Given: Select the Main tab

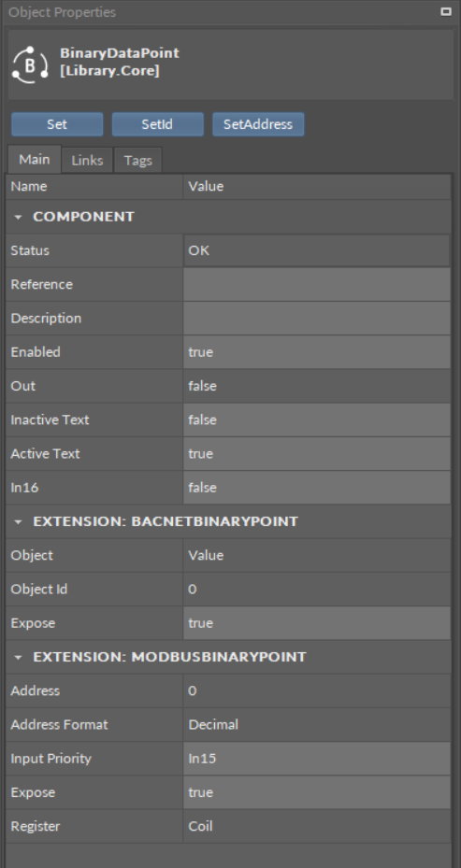Looking at the screenshot, I should pyautogui.click(x=35, y=160).
